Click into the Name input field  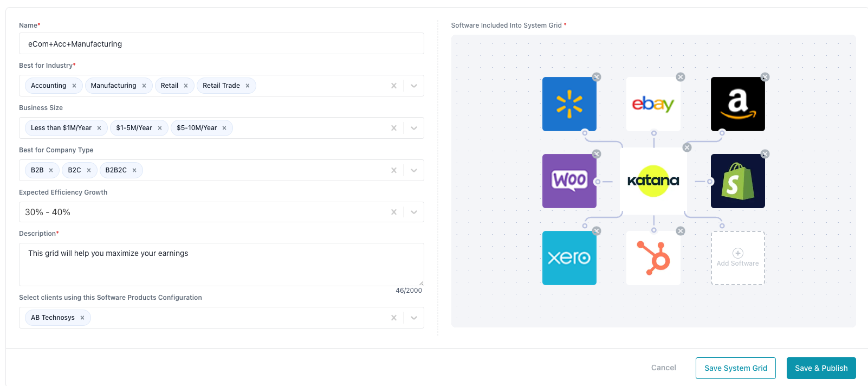tap(221, 44)
